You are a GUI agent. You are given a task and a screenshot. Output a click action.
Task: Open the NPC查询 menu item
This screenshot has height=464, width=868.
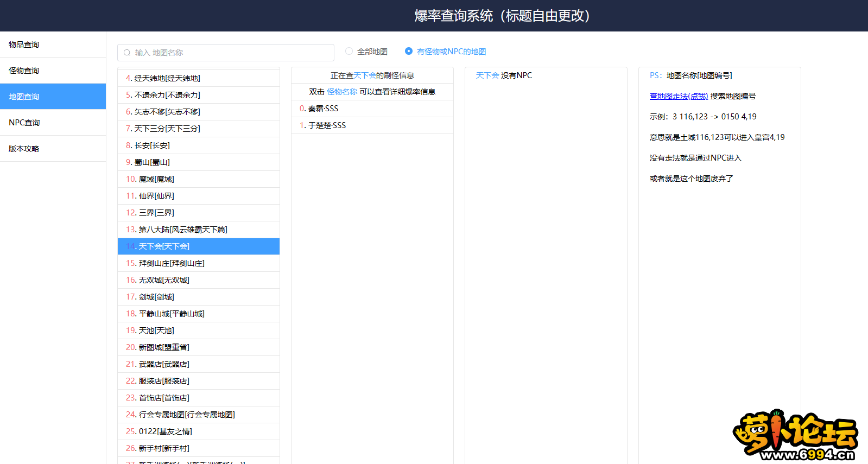[x=53, y=123]
